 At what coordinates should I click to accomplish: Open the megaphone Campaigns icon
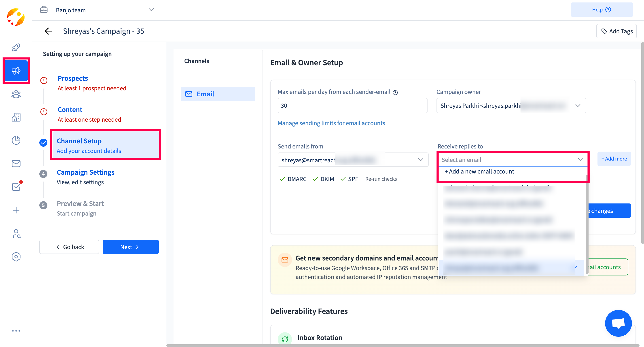[16, 71]
